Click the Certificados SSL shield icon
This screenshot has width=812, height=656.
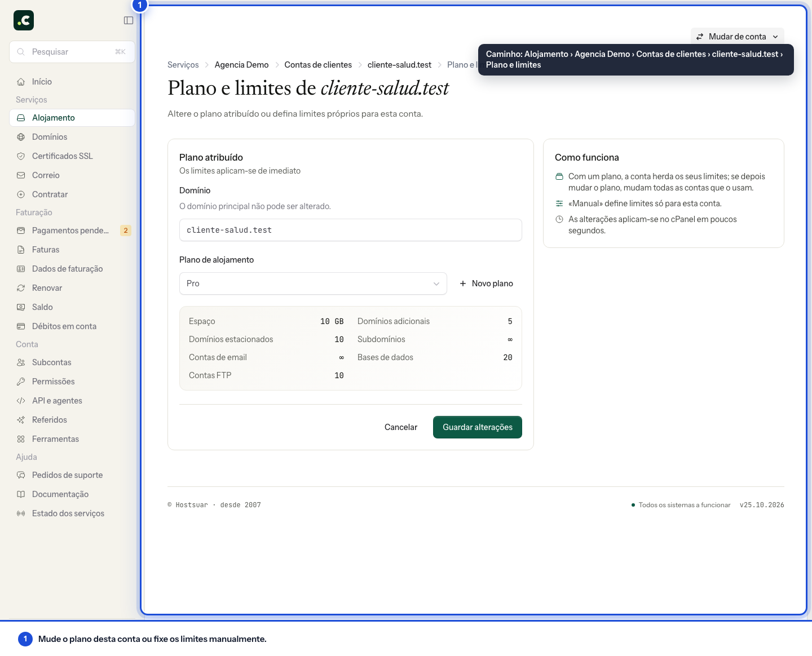click(x=21, y=156)
